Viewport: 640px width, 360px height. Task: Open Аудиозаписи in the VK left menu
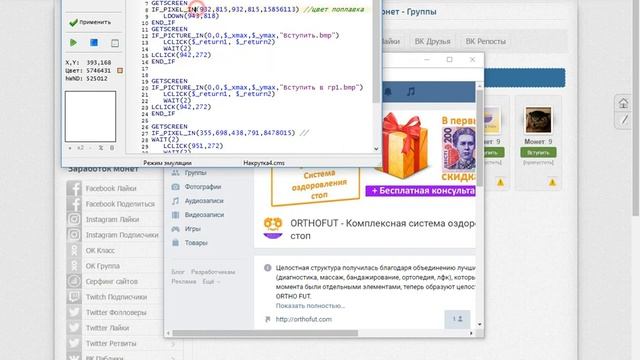[x=204, y=201]
